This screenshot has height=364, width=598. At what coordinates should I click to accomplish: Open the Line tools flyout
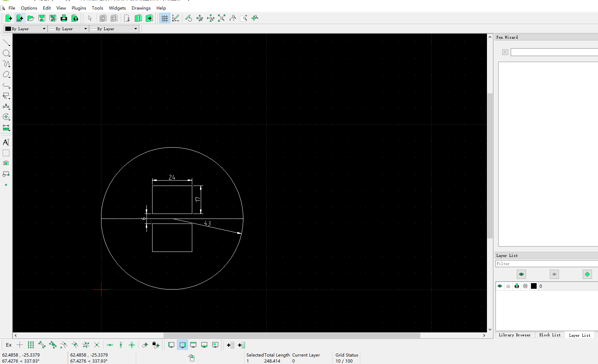coord(6,43)
